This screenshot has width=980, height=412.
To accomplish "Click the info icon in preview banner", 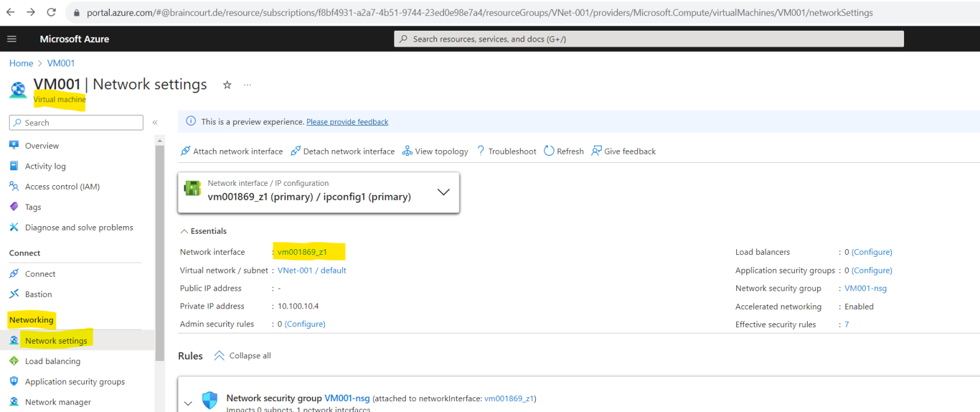I will click(x=190, y=121).
